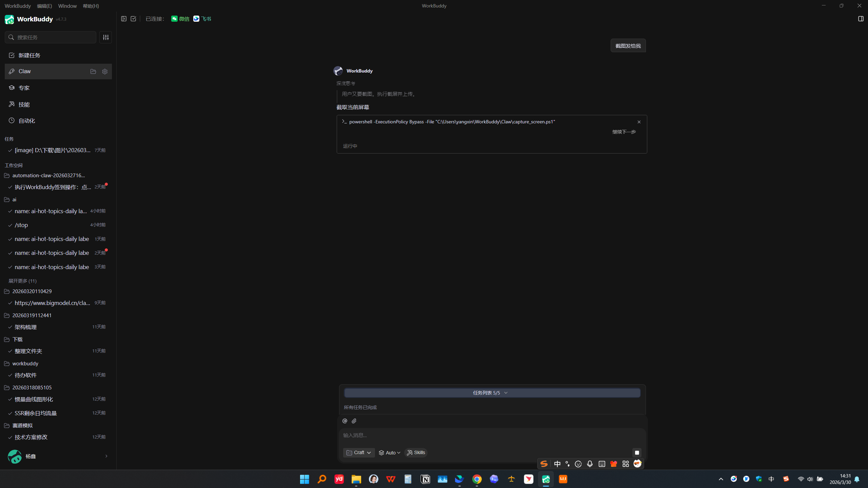This screenshot has width=868, height=488.
Task: Open the 帮助(H) menu
Action: (x=91, y=6)
